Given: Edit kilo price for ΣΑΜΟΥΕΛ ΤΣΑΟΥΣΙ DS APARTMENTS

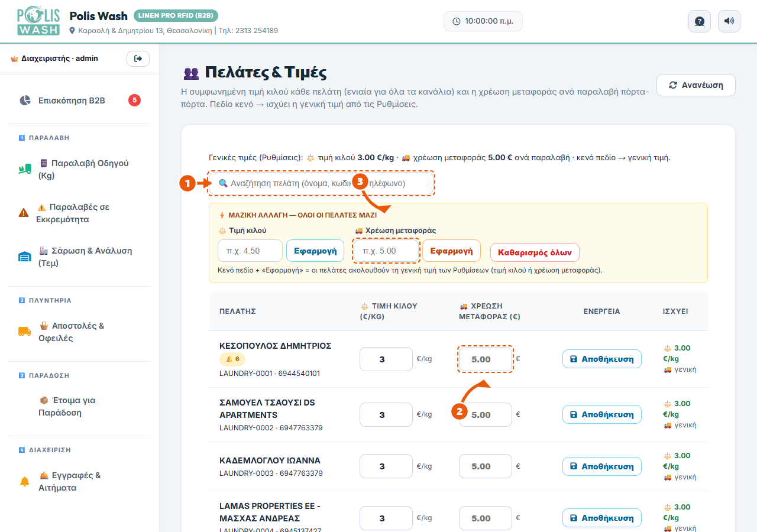Looking at the screenshot, I should [x=386, y=415].
